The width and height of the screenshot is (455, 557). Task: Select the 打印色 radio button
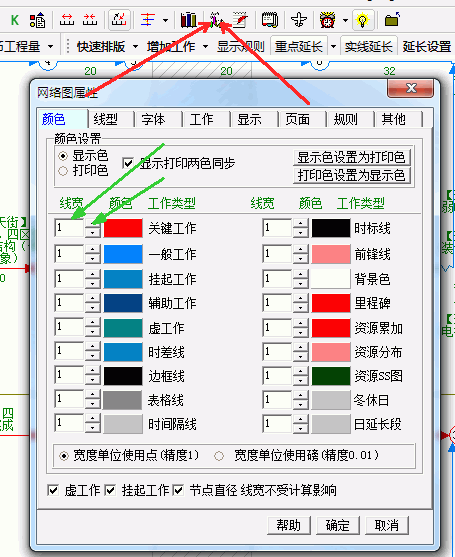tap(63, 171)
